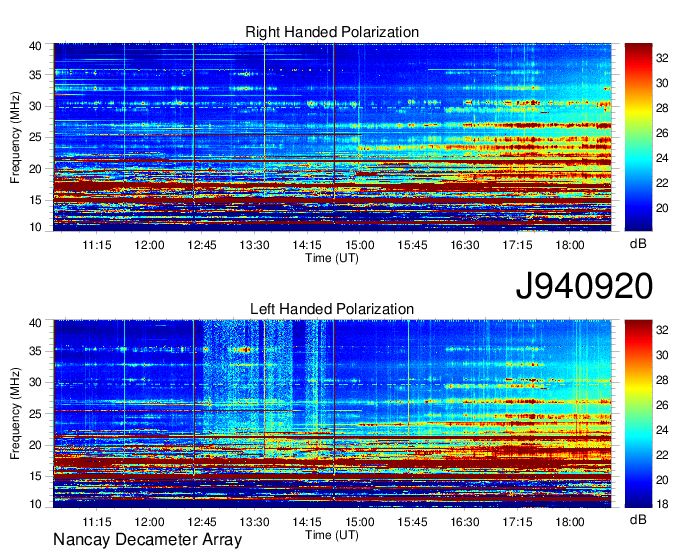Click the Left Handed Polarization title
680x552 pixels.
(x=332, y=309)
